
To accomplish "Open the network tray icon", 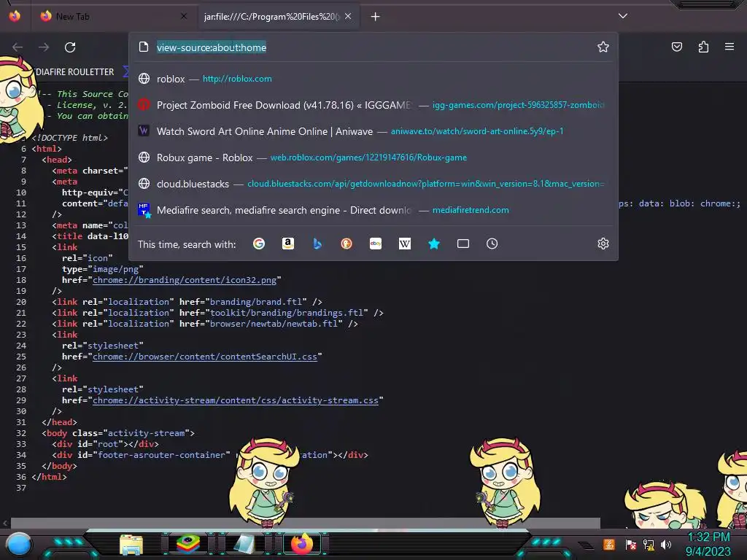I will [x=649, y=544].
